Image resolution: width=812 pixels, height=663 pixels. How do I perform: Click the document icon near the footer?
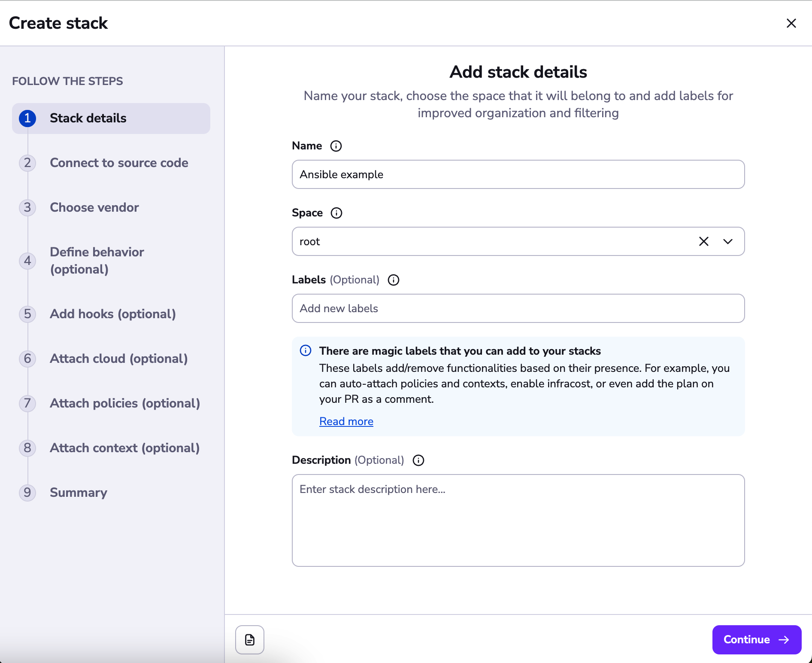pos(249,640)
